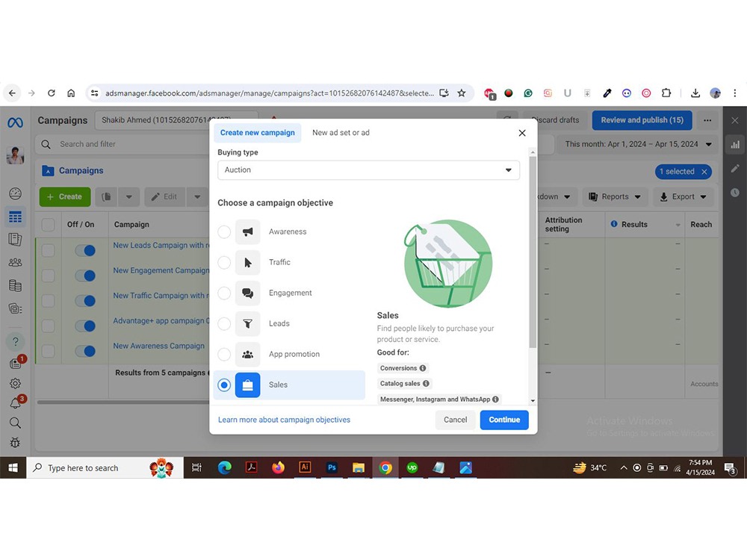Switch to New ad set or ad tab

[x=341, y=133]
